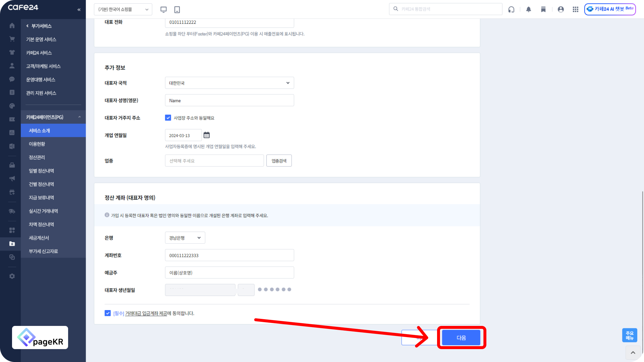Click the mobile preview tablet icon
The image size is (644, 362).
(x=177, y=9)
